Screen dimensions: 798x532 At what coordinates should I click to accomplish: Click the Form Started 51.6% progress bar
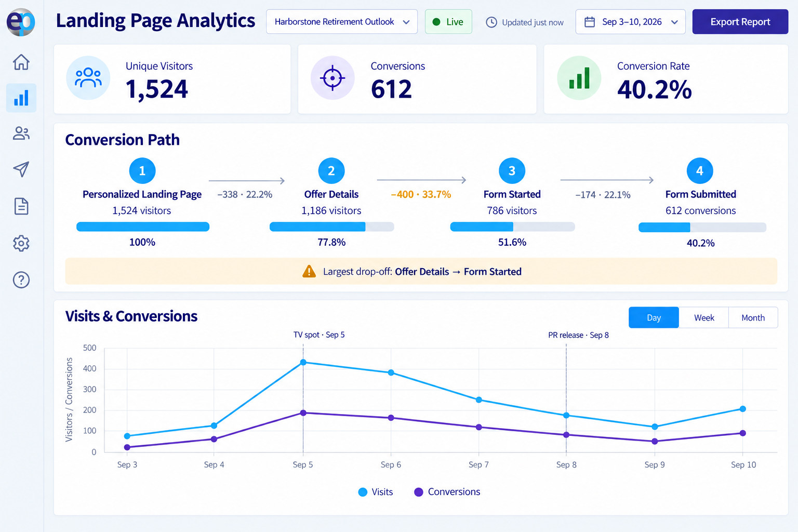tap(513, 227)
